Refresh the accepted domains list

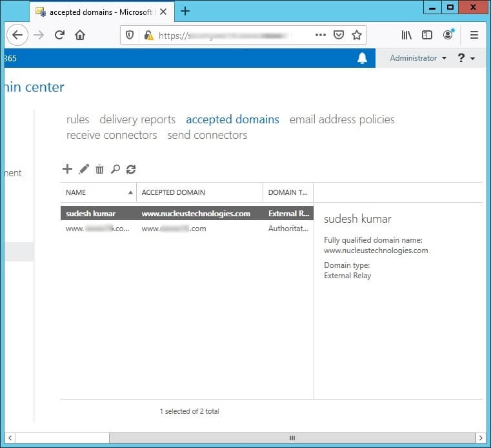click(131, 169)
